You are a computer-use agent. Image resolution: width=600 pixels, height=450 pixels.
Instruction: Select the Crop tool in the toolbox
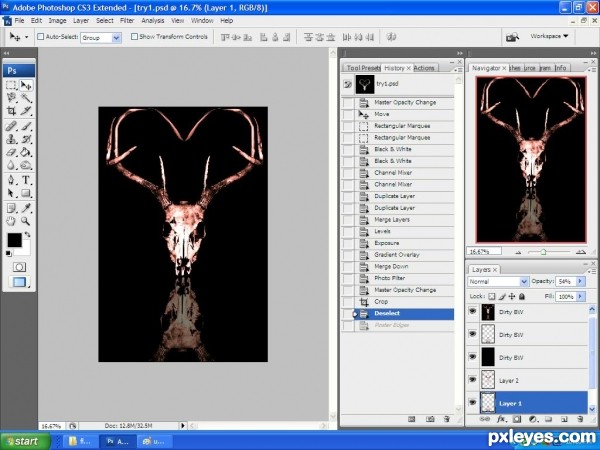[11, 111]
